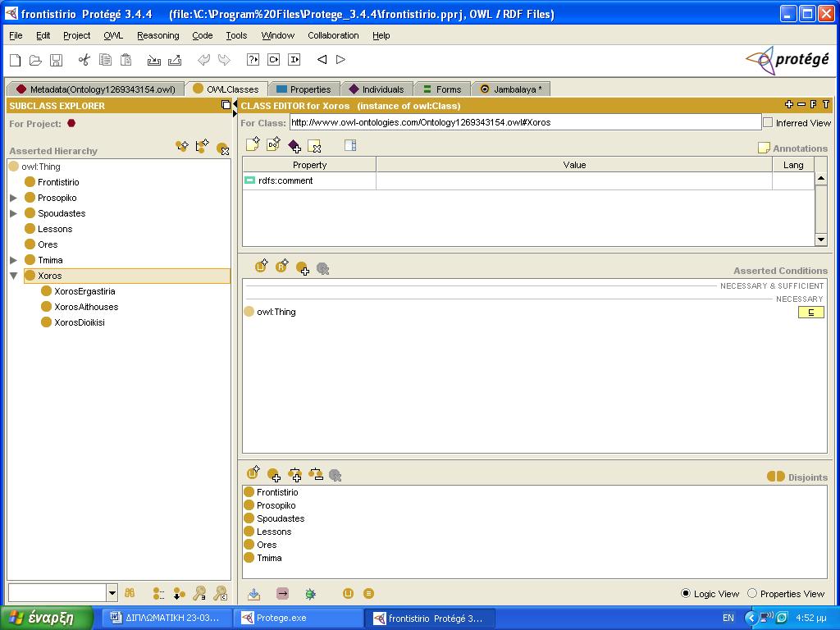Image resolution: width=840 pixels, height=630 pixels.
Task: Click the Create sibling class icon
Action: click(x=202, y=146)
